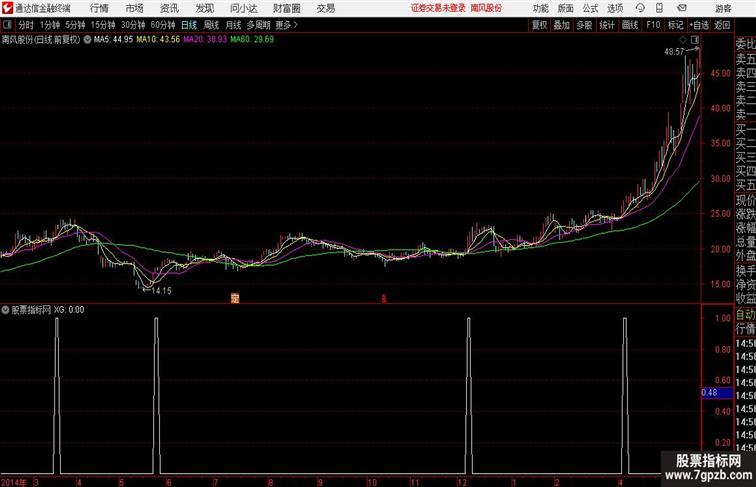
Task: Click the 叠加 overlay button
Action: point(562,25)
